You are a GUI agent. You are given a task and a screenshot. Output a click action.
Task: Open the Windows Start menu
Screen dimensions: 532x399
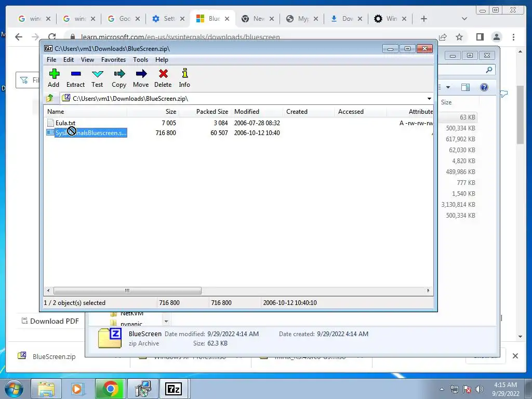(x=14, y=389)
